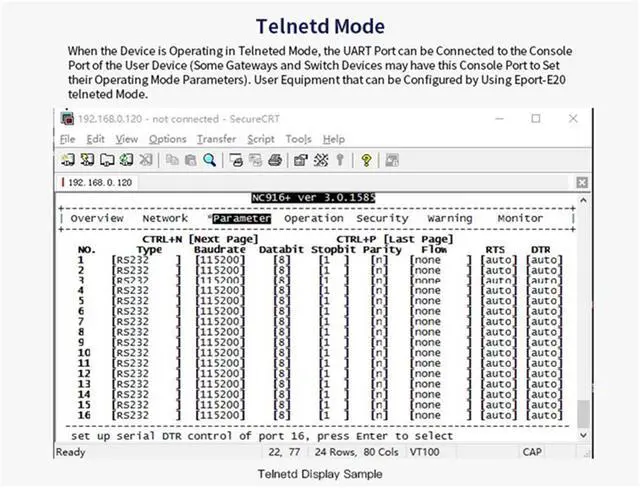
Task: Click the Print Screen toolbar icon
Action: (x=236, y=160)
